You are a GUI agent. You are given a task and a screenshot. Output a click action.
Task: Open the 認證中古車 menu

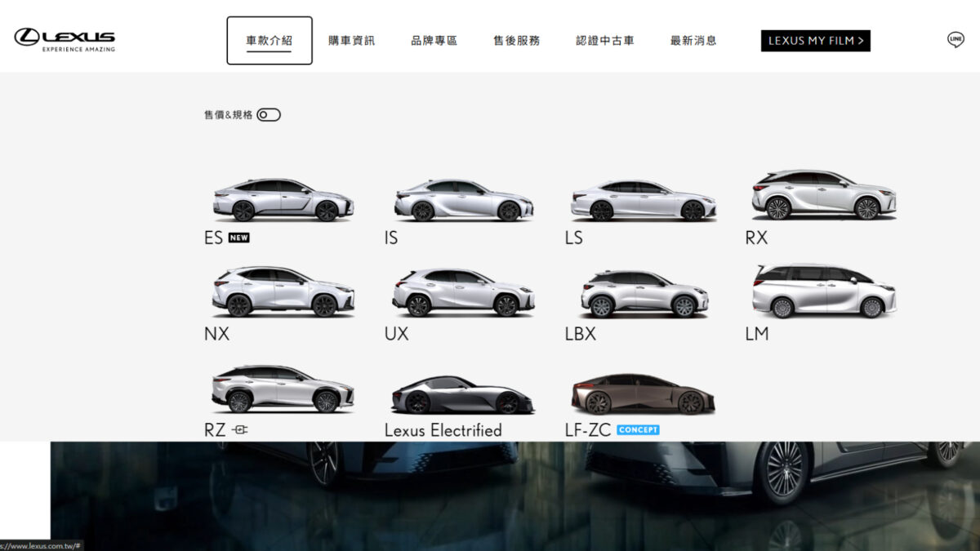click(x=605, y=40)
